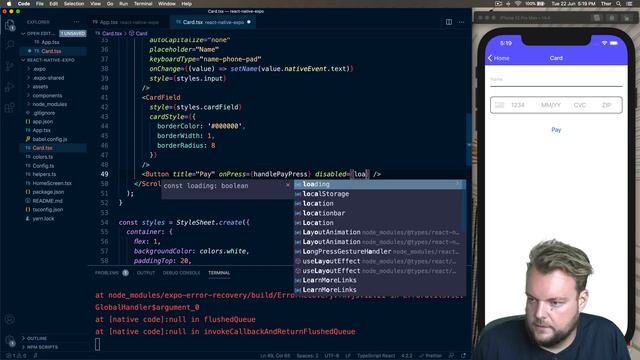Screen dimensions: 640x360
Task: Open the Explorer panel's ellipsis menu
Action: [76, 22]
